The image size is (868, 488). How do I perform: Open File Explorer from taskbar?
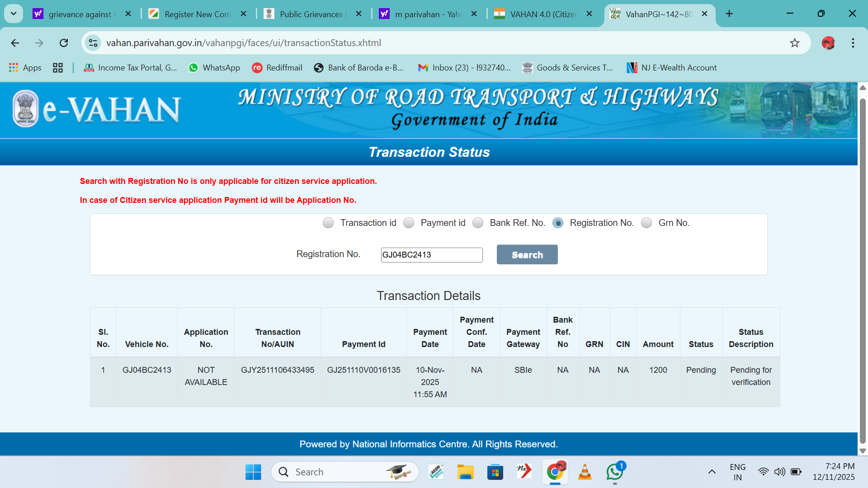tap(465, 472)
